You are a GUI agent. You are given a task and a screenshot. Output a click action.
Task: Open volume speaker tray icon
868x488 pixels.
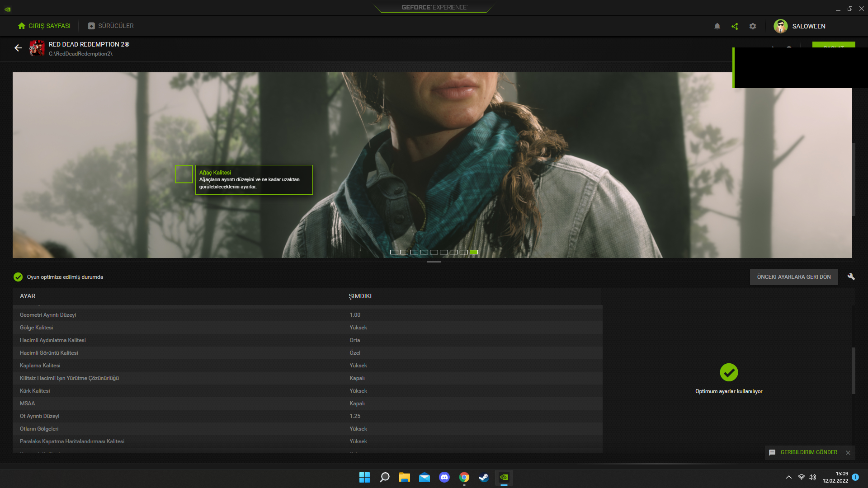pyautogui.click(x=812, y=477)
